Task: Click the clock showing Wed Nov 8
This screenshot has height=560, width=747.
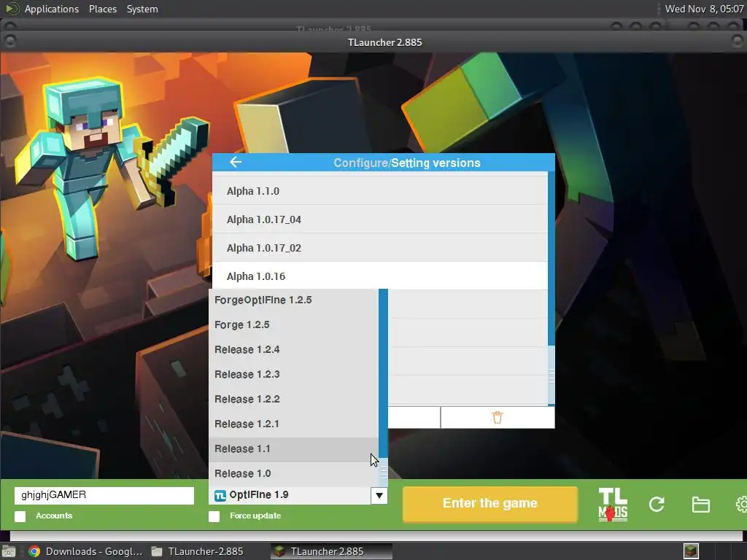Action: point(704,9)
